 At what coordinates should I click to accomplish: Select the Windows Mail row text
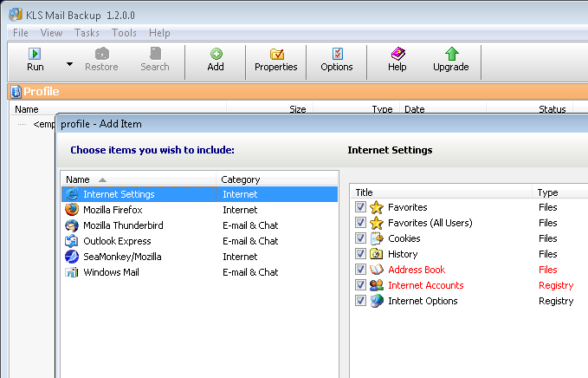(111, 272)
